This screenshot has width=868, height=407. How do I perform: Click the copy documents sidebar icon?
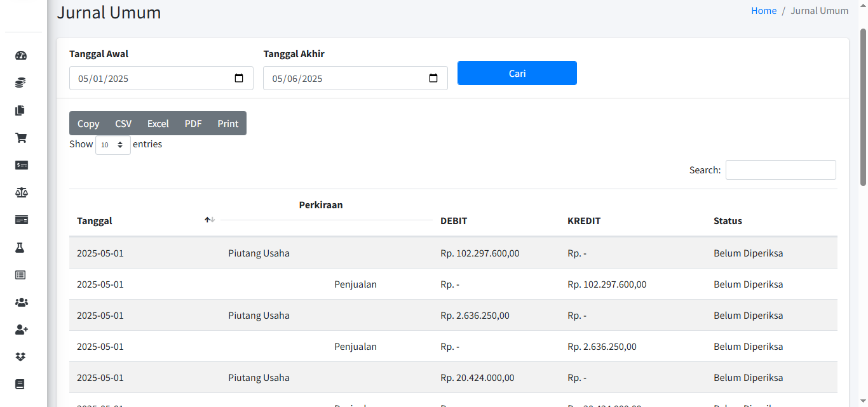point(21,110)
